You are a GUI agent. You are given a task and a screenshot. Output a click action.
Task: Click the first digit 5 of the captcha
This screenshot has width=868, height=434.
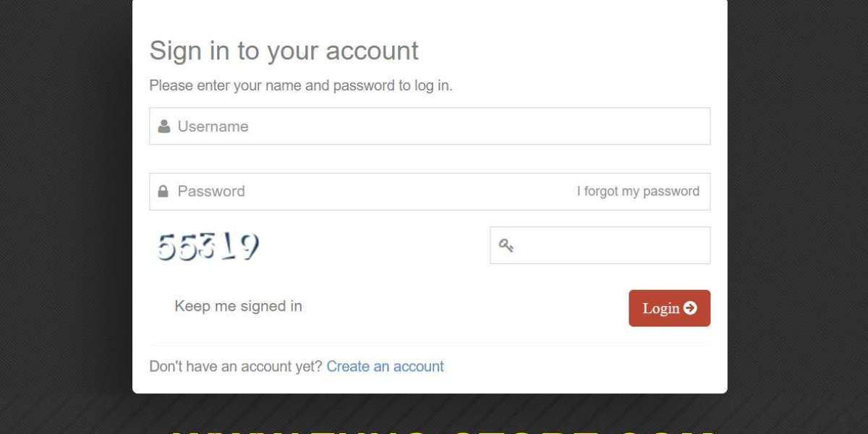coord(166,247)
